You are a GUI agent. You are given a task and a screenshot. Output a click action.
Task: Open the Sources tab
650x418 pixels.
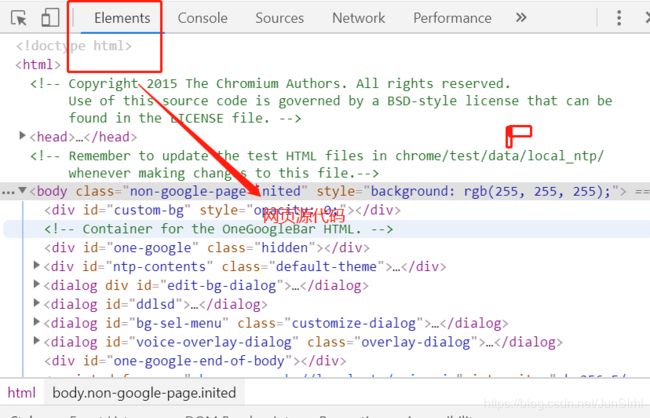click(279, 18)
